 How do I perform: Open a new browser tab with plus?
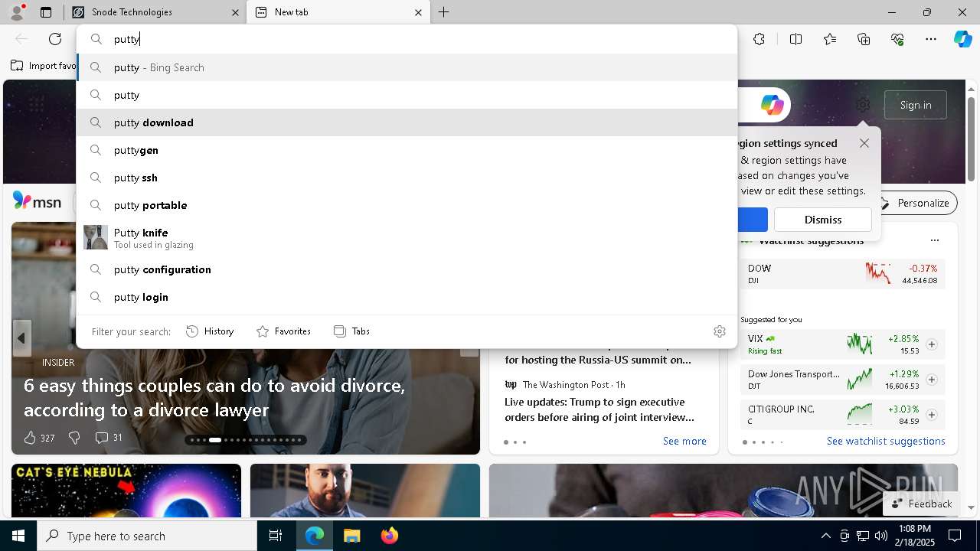click(x=444, y=12)
